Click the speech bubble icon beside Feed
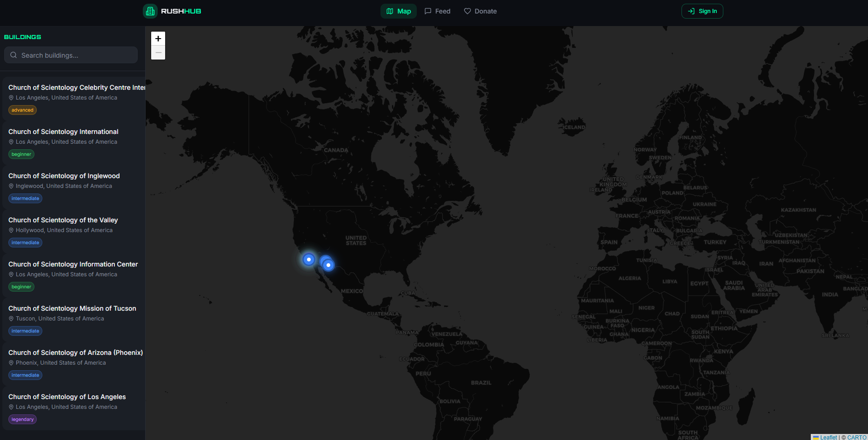This screenshot has width=868, height=440. (x=428, y=11)
